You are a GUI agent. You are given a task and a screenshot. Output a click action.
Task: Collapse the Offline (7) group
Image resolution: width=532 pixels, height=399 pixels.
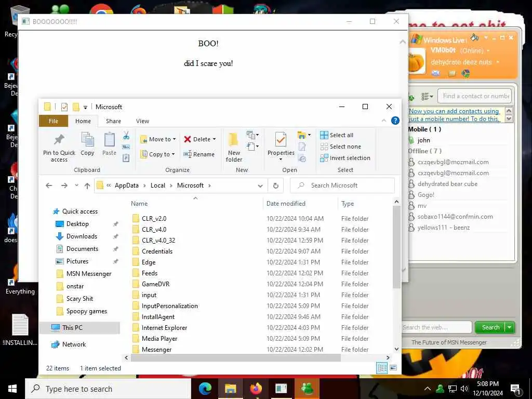425,151
